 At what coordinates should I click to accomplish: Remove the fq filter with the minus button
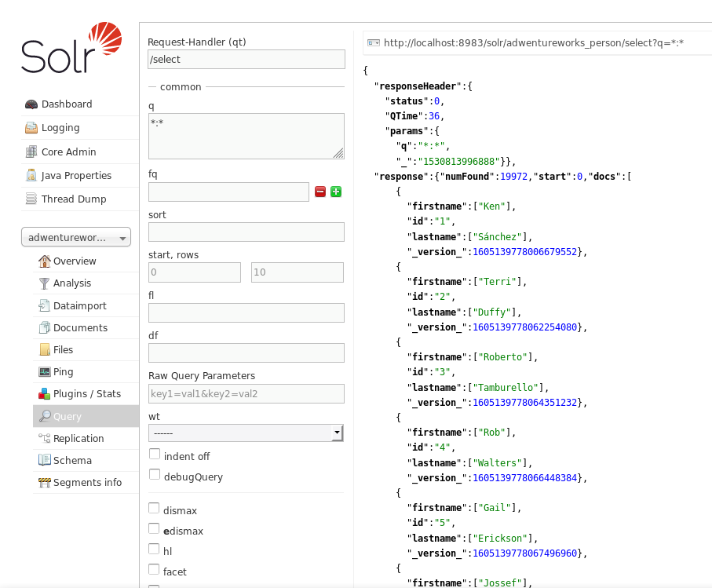pyautogui.click(x=320, y=191)
